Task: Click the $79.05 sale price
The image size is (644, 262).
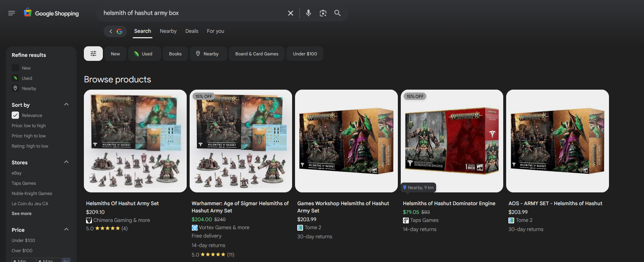Action: point(411,212)
